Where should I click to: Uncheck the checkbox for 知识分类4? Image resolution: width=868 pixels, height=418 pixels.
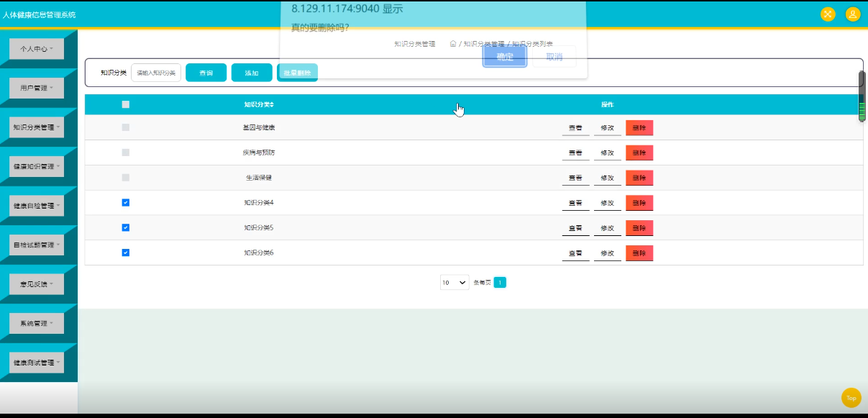pyautogui.click(x=125, y=202)
